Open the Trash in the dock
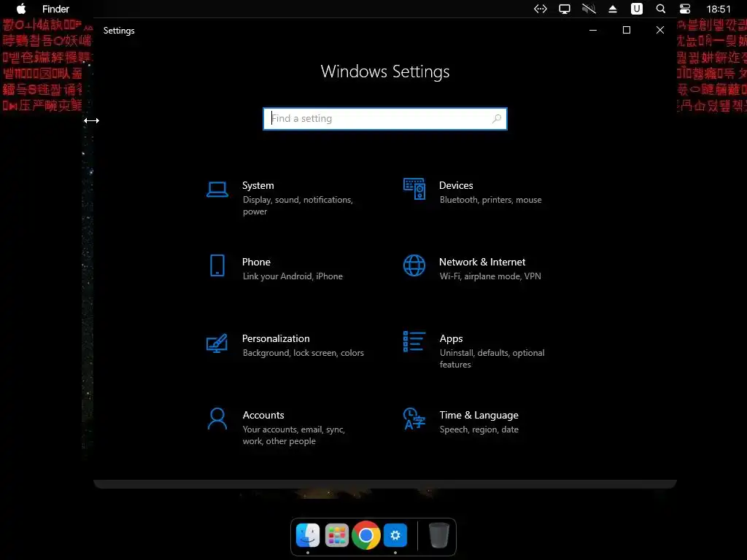 [438, 535]
